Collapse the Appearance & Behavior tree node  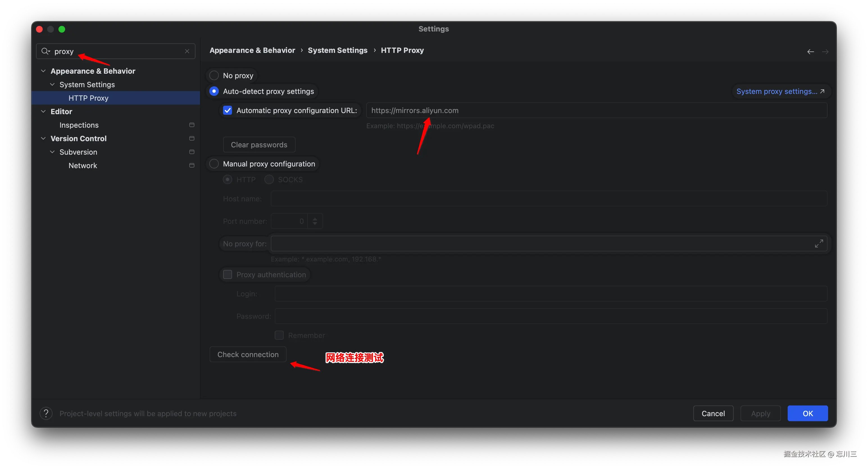43,71
